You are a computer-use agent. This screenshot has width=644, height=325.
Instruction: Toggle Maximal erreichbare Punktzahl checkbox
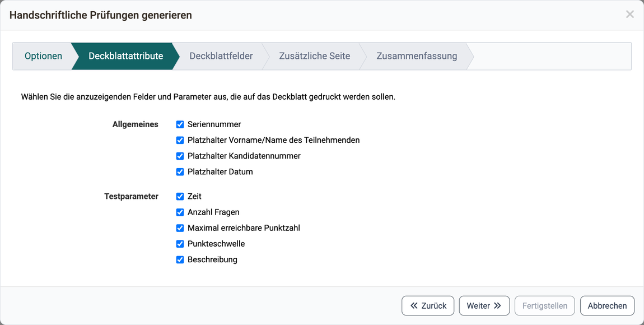tap(180, 228)
